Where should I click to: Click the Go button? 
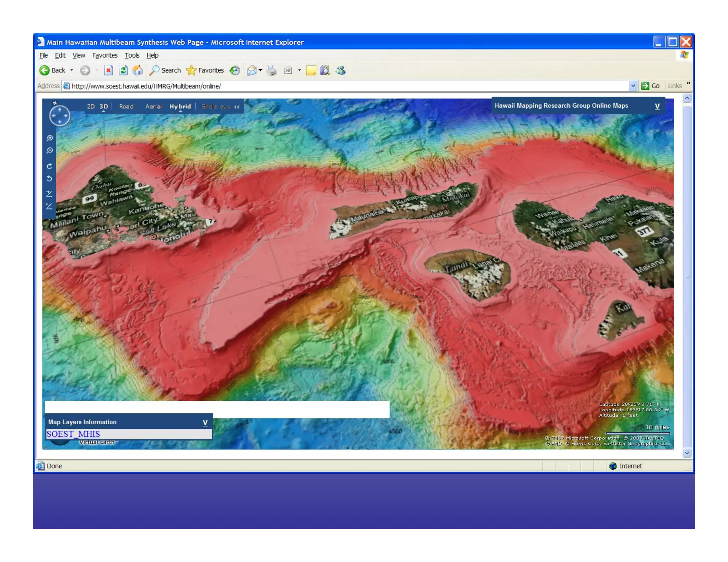[x=651, y=86]
